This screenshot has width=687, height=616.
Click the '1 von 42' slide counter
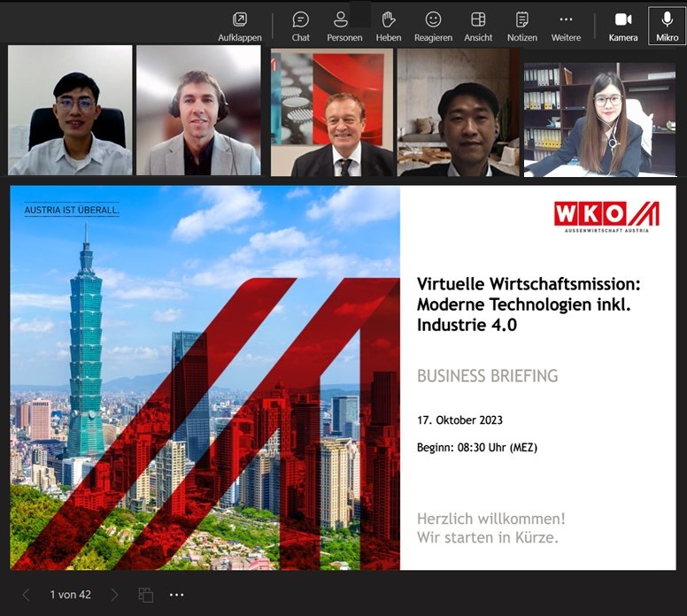(71, 595)
